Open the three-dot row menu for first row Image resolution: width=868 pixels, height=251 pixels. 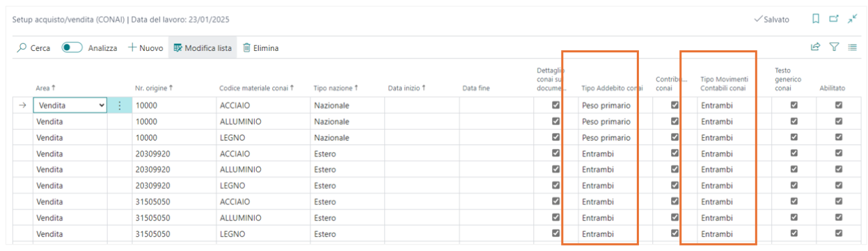(120, 105)
